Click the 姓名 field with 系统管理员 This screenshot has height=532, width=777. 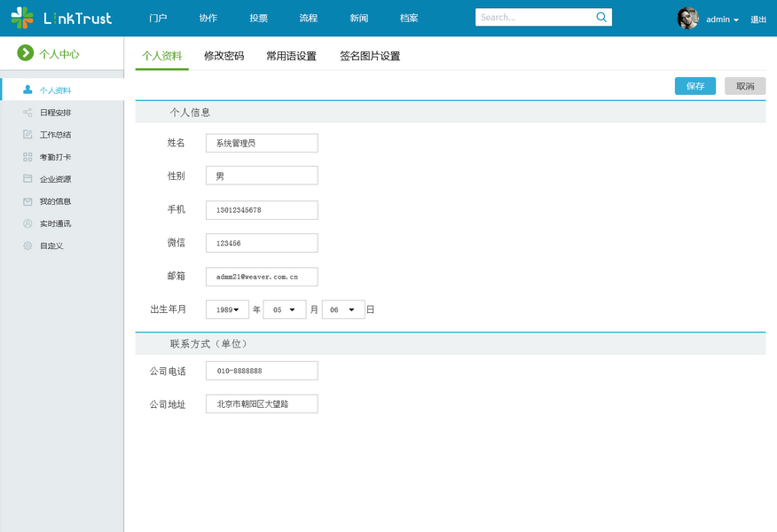[x=263, y=143]
